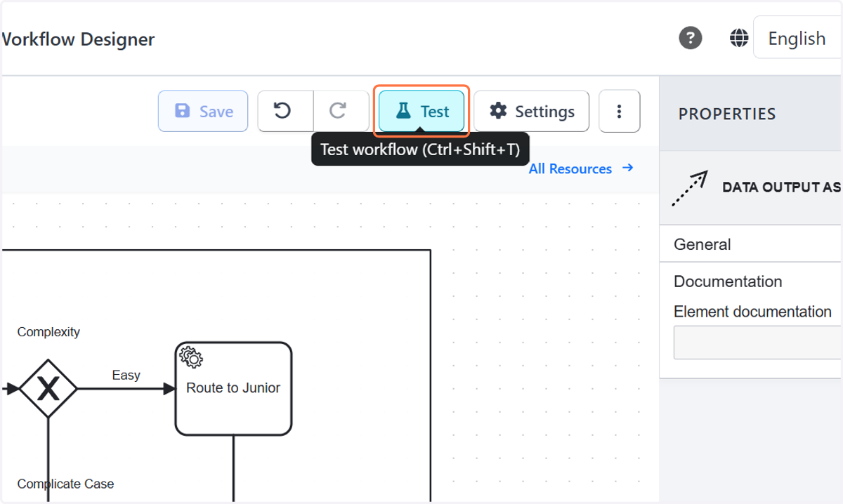Open the General properties section
843x504 pixels.
(751, 244)
